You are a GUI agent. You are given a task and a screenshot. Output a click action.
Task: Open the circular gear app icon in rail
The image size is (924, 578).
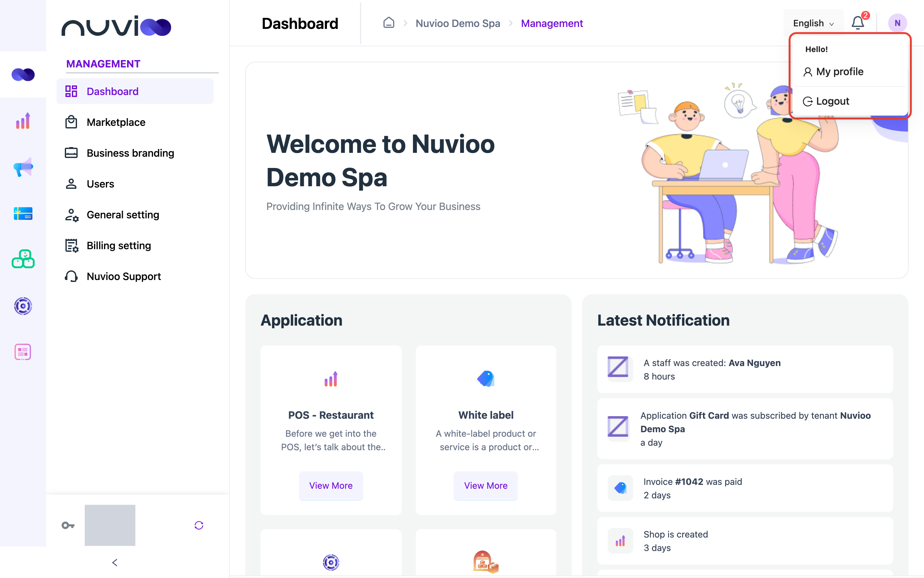pyautogui.click(x=23, y=306)
